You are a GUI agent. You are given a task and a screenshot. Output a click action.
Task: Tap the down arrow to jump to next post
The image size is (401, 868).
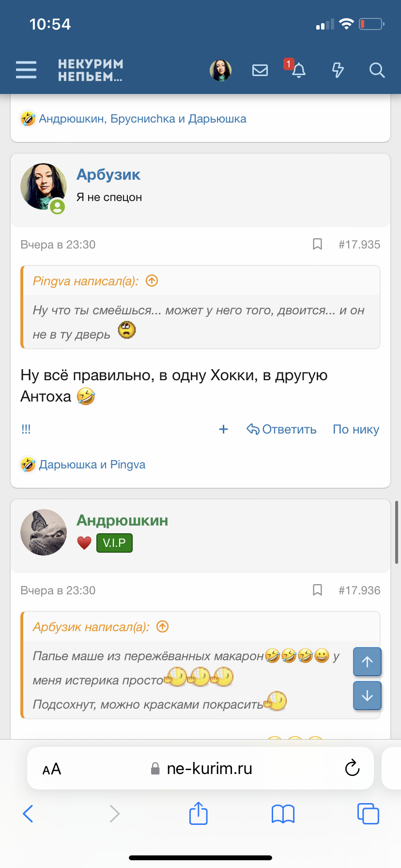point(367,696)
